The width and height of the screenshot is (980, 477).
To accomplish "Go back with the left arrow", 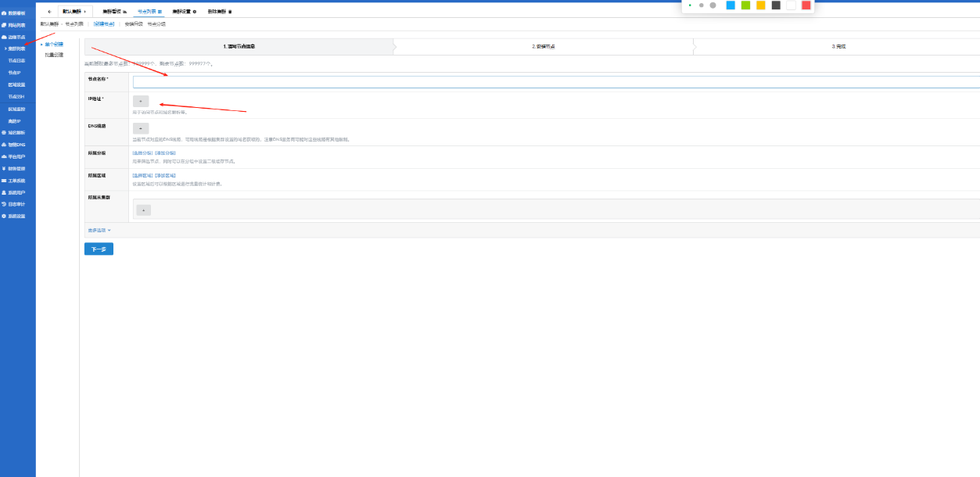I will 49,12.
